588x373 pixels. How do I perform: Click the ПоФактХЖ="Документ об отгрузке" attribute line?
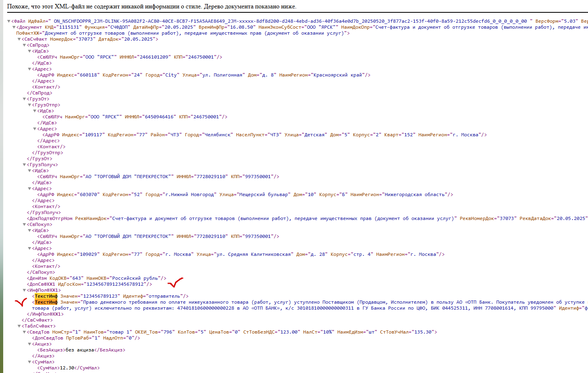coord(183,33)
